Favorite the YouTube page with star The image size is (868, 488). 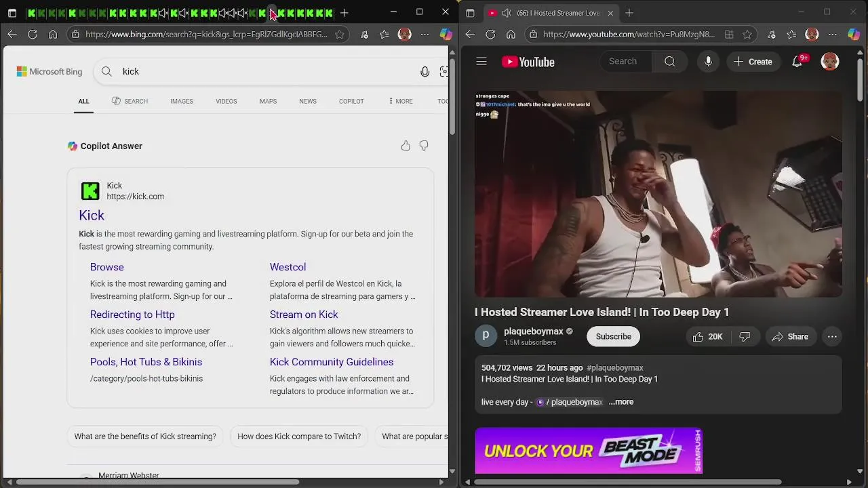747,34
